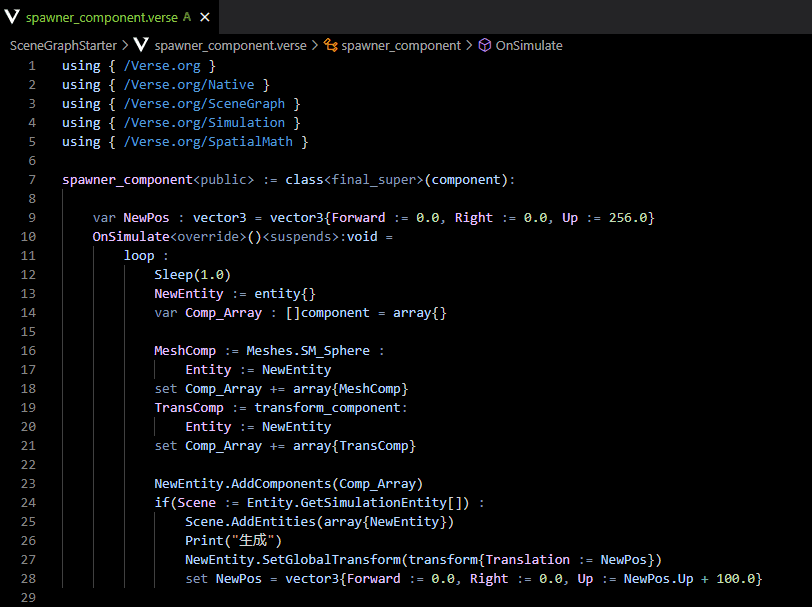Click line number 7 in gutter
The height and width of the screenshot is (607, 812).
pos(32,180)
